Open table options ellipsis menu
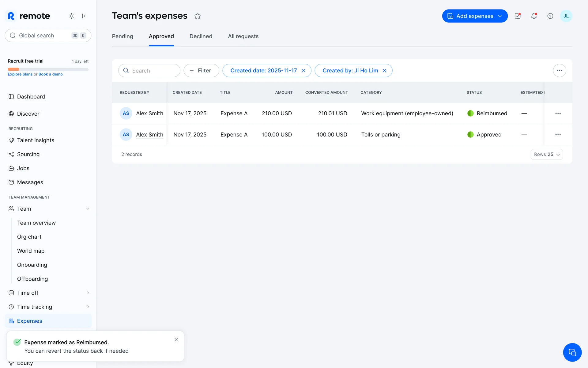This screenshot has width=588, height=368. pos(559,71)
